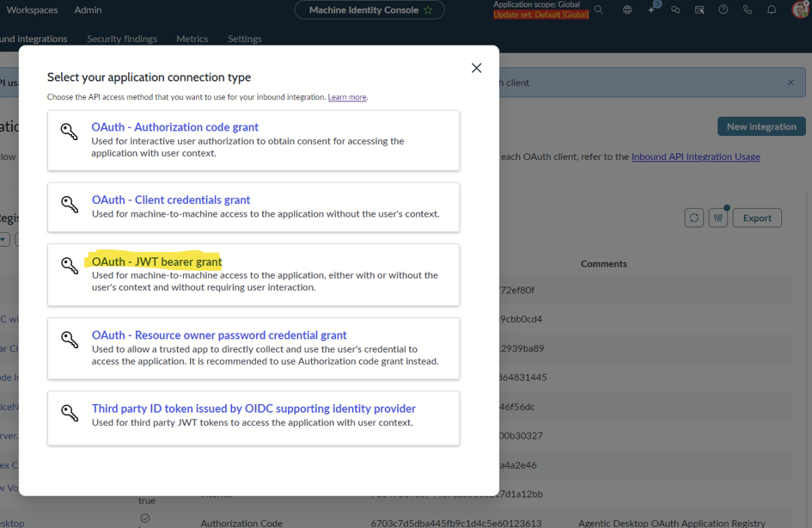Open the Learn more link
The width and height of the screenshot is (812, 528).
[x=347, y=97]
